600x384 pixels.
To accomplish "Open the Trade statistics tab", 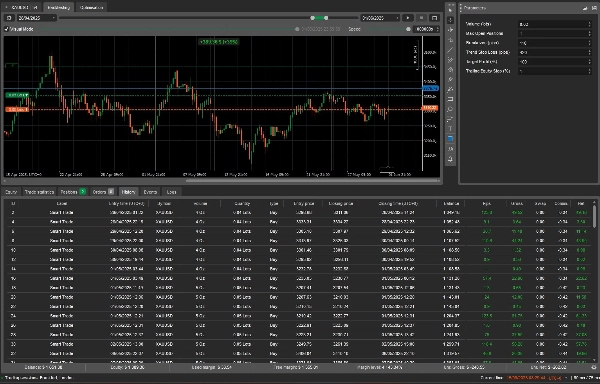I will click(x=39, y=192).
